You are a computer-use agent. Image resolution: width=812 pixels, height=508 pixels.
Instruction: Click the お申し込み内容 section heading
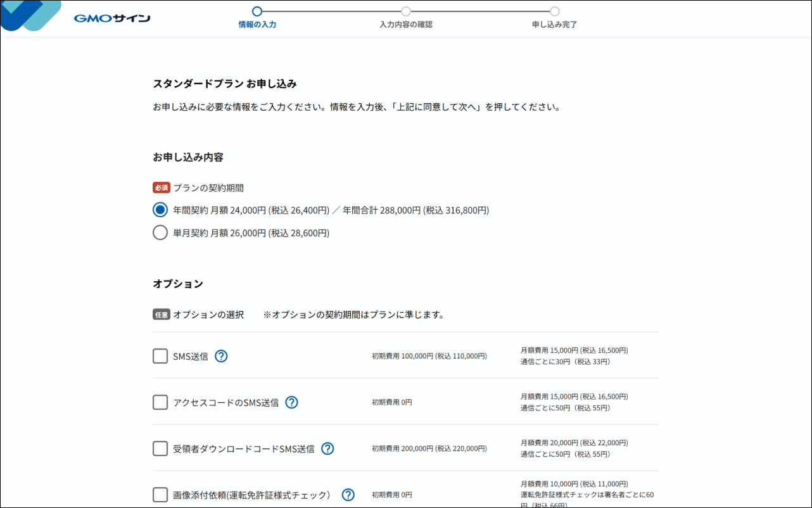tap(188, 157)
